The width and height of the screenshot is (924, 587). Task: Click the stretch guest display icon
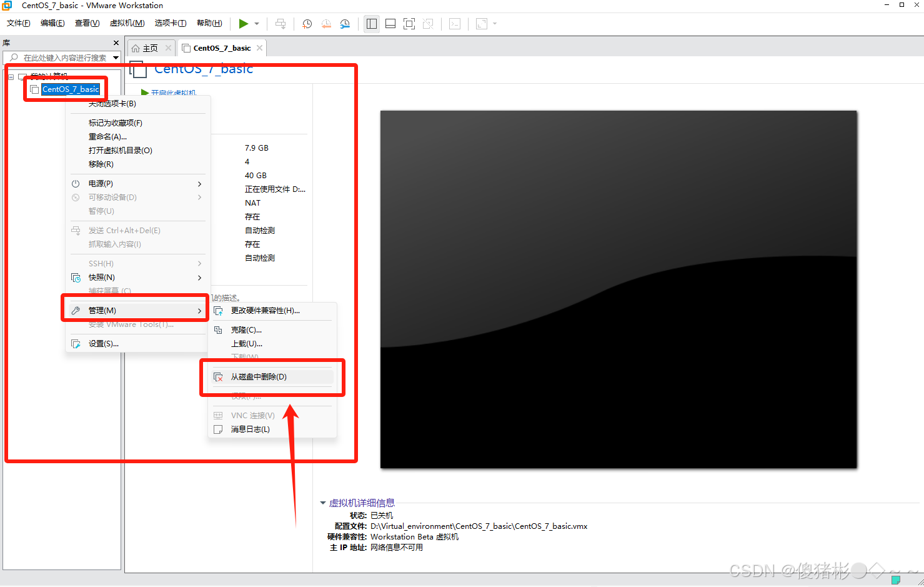482,24
